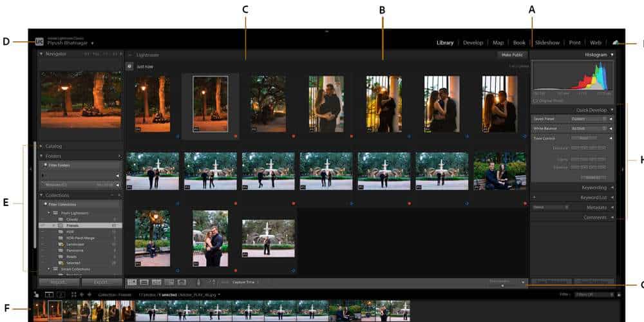Collapse the Quick Develop panel
644x322 pixels.
point(612,110)
